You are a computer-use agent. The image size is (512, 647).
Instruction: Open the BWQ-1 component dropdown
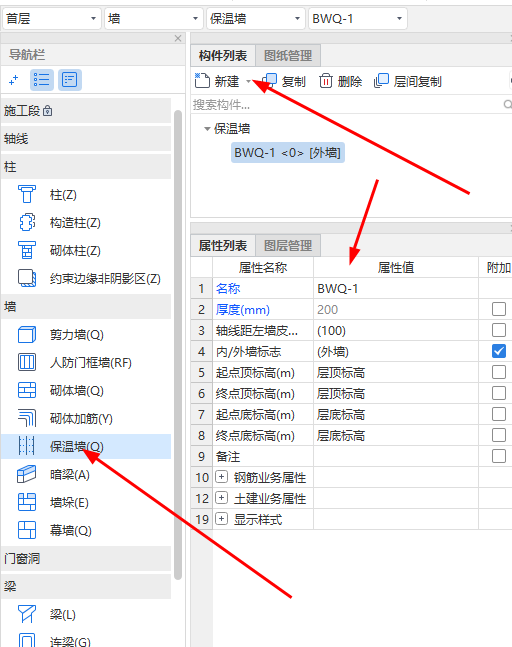pos(358,19)
